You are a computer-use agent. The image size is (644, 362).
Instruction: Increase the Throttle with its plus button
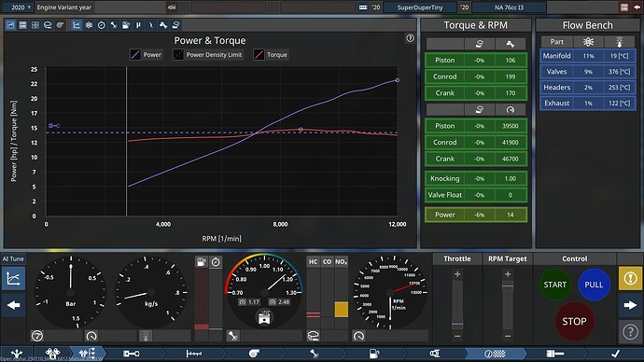pos(457,274)
